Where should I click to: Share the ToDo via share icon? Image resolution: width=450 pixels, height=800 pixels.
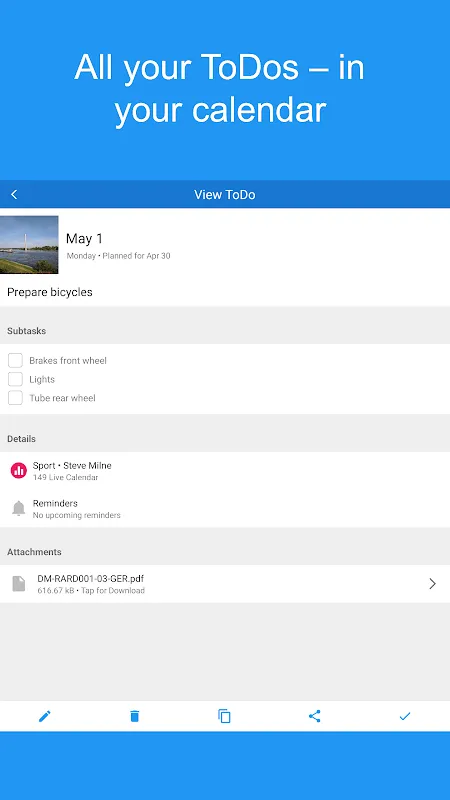tap(315, 716)
